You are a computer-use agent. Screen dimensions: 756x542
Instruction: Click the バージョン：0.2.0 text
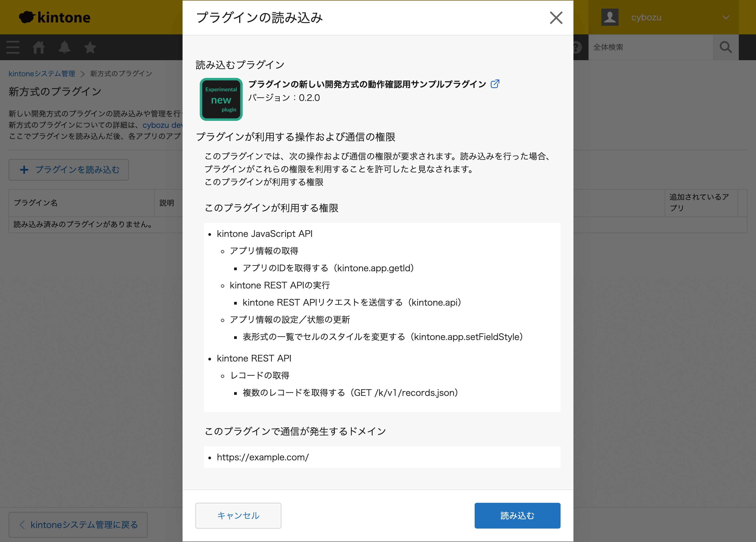pyautogui.click(x=284, y=98)
